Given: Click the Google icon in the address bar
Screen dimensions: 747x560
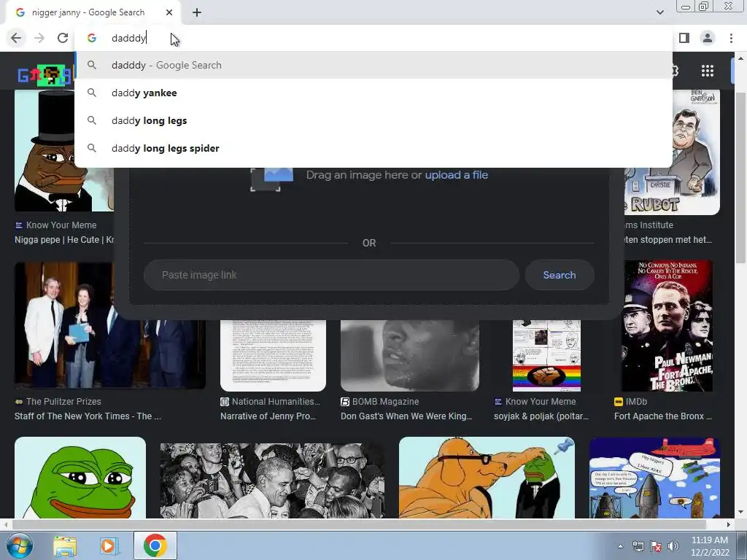Looking at the screenshot, I should click(92, 38).
